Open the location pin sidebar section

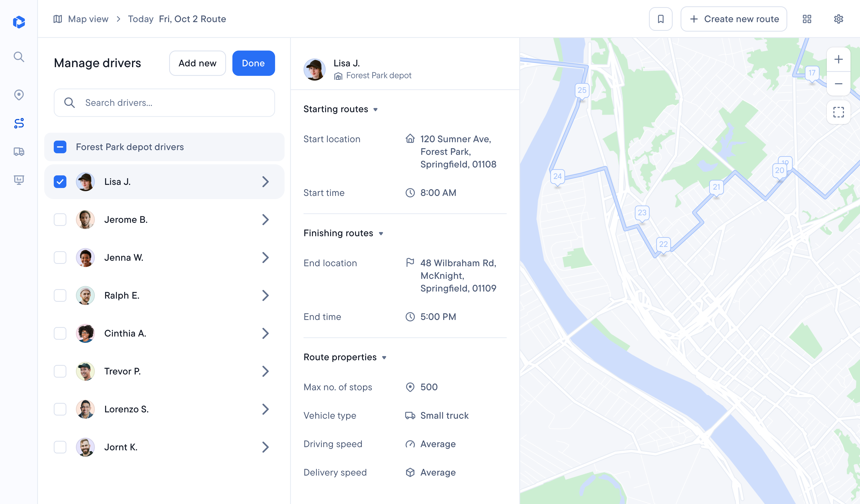pyautogui.click(x=19, y=94)
